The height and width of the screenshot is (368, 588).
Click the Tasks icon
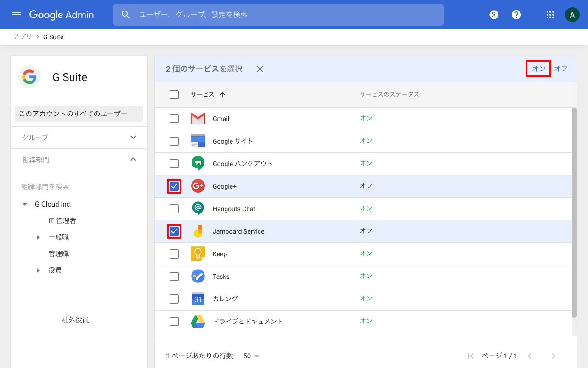[x=198, y=276]
